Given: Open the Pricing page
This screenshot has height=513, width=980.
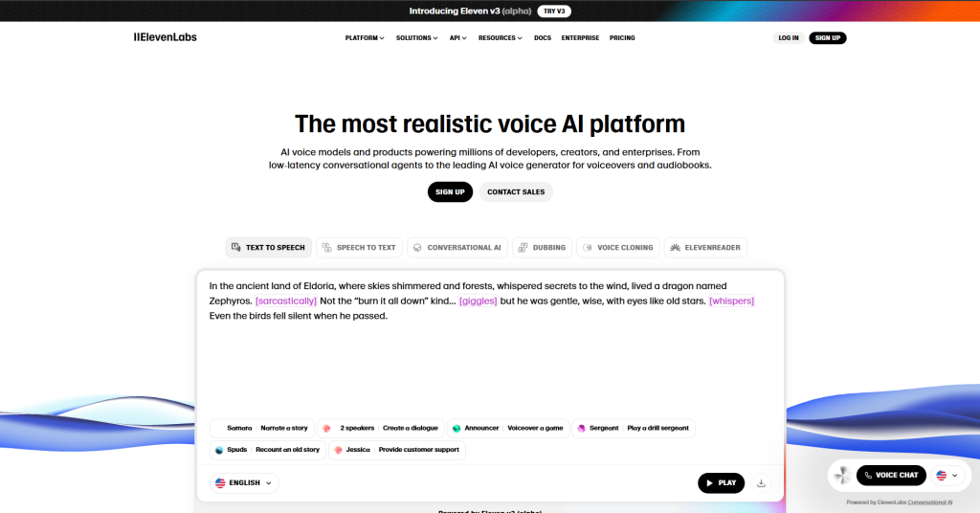Looking at the screenshot, I should (622, 38).
